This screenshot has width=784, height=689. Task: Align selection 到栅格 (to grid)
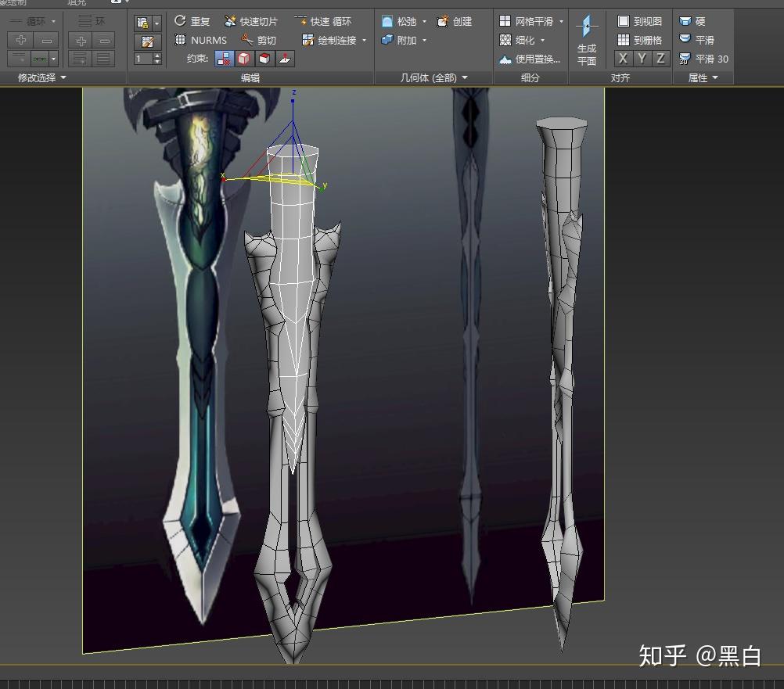(x=640, y=40)
